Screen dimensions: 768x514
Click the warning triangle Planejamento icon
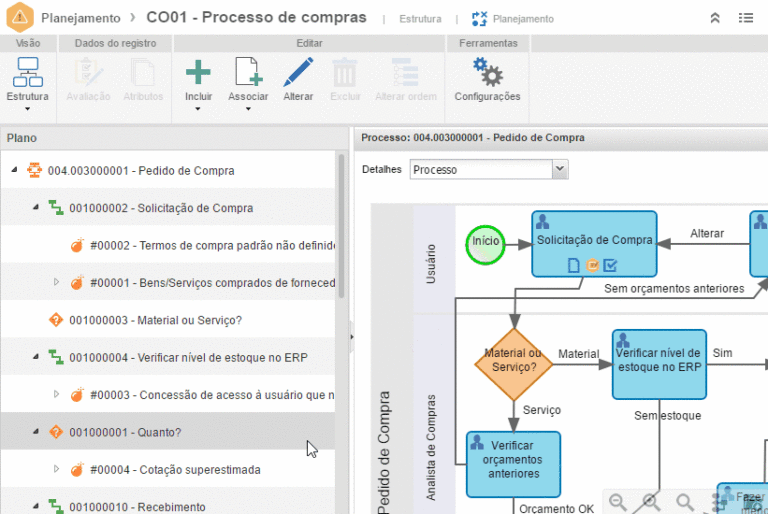click(20, 18)
